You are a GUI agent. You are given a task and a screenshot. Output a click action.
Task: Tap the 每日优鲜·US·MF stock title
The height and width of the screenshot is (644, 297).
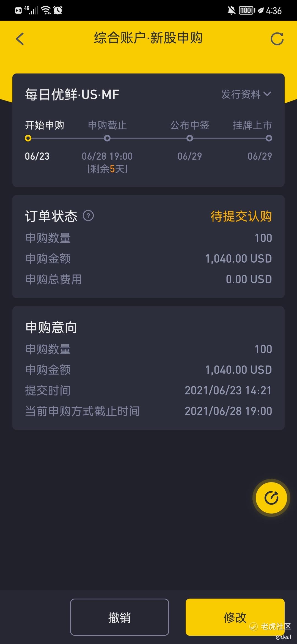click(x=72, y=94)
